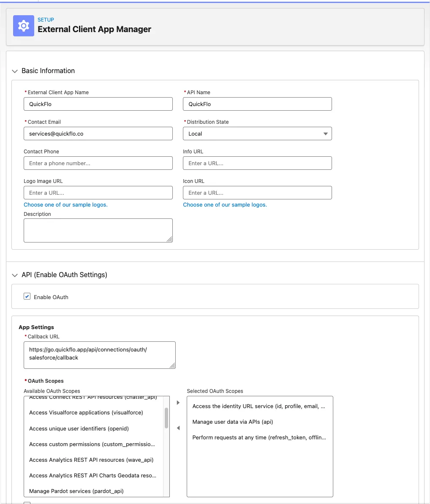Select the Manage Pardot services scope
430x504 pixels.
coord(76,491)
